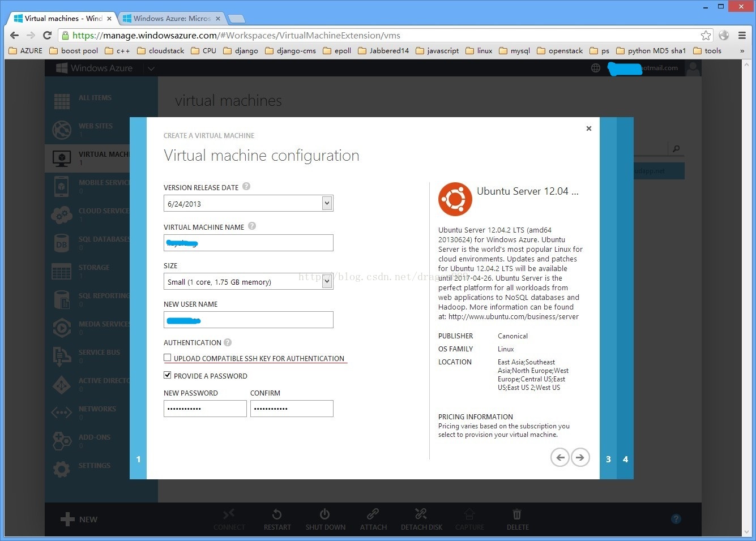This screenshot has width=756, height=541.
Task: Open a new browser tab
Action: (x=237, y=19)
